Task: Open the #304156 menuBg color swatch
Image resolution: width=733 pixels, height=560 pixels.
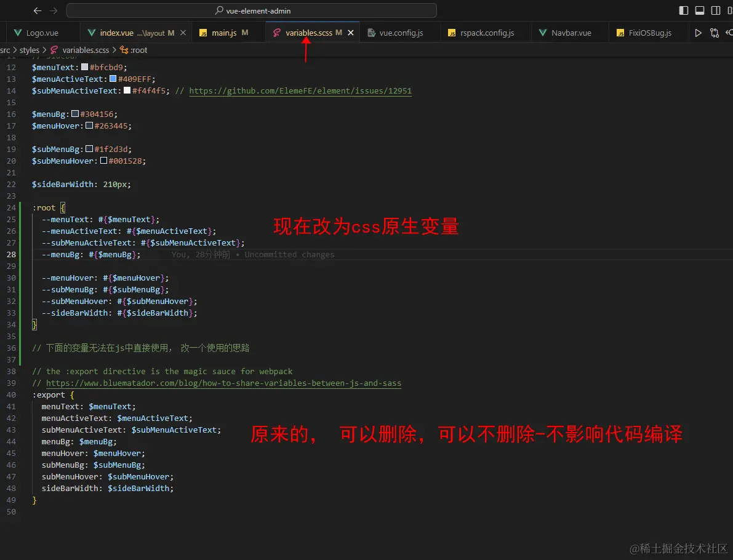Action: click(x=75, y=114)
